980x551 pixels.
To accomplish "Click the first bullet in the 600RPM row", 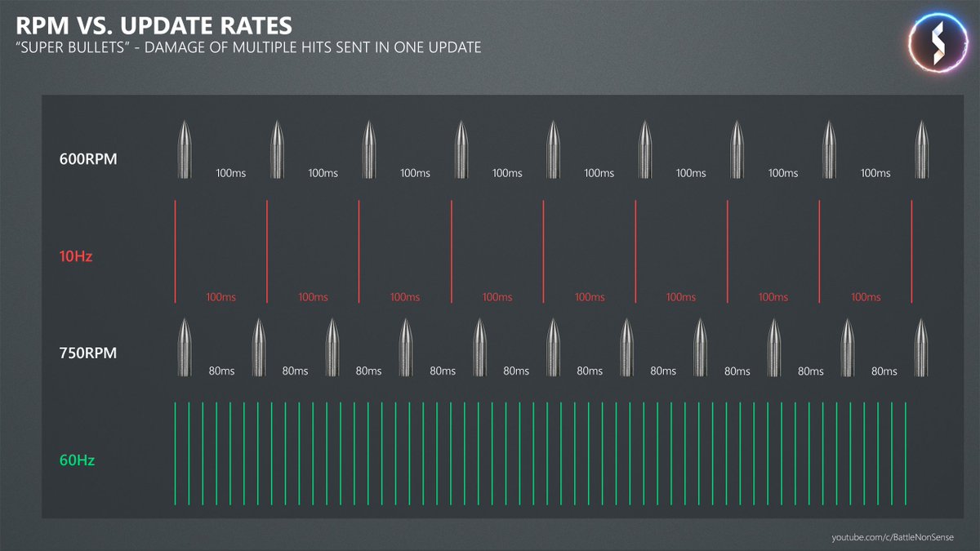I will 185,150.
